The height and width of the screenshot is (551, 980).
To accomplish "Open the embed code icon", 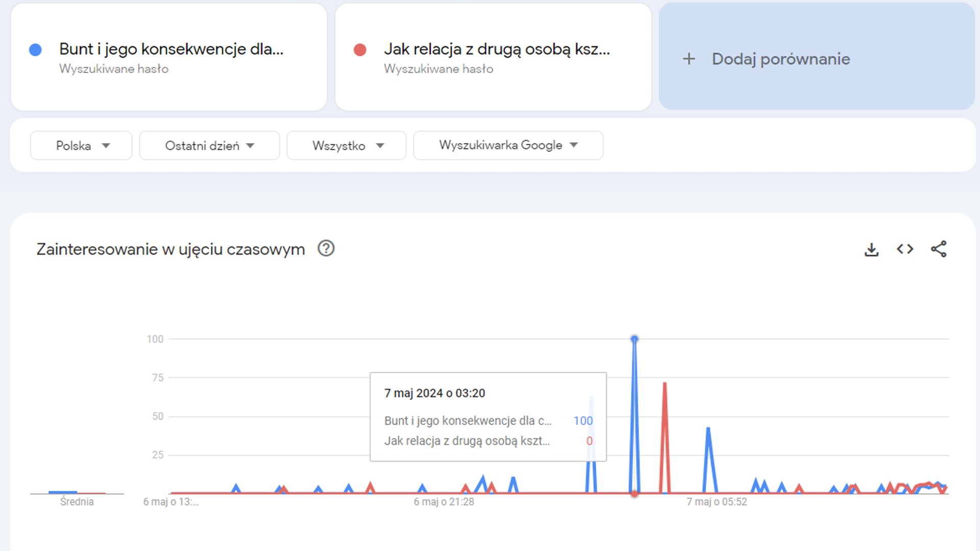I will pyautogui.click(x=905, y=249).
